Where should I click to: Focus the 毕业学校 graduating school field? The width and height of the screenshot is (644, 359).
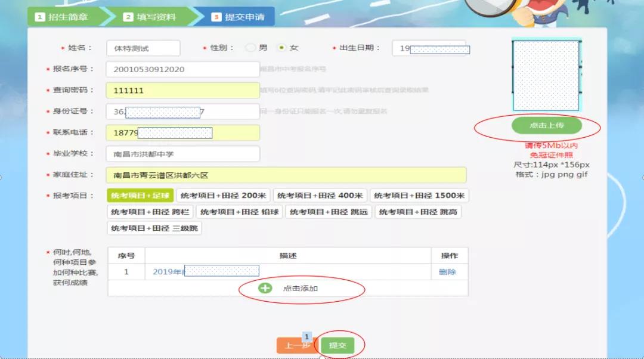[183, 154]
